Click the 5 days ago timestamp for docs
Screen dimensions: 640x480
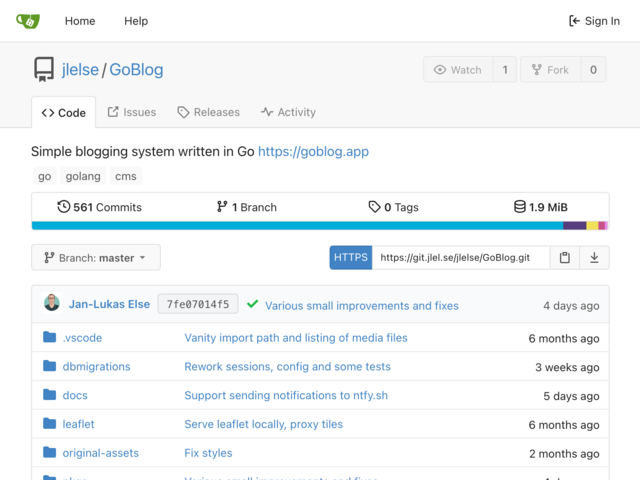[x=571, y=396]
